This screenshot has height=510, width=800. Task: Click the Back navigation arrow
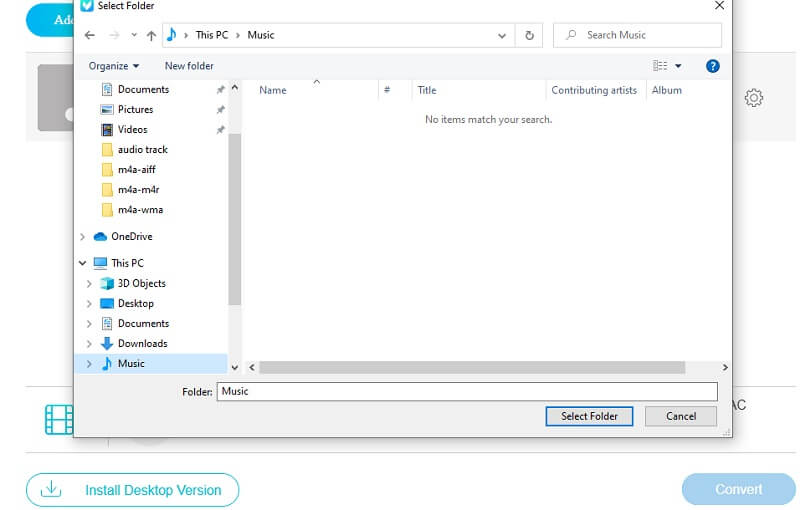tap(90, 35)
